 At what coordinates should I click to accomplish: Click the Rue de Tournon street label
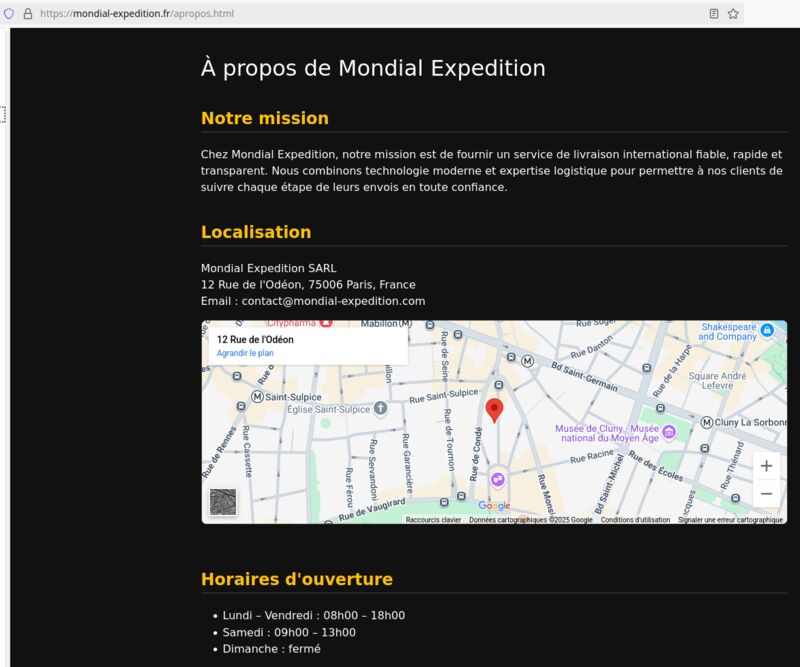pyautogui.click(x=449, y=439)
